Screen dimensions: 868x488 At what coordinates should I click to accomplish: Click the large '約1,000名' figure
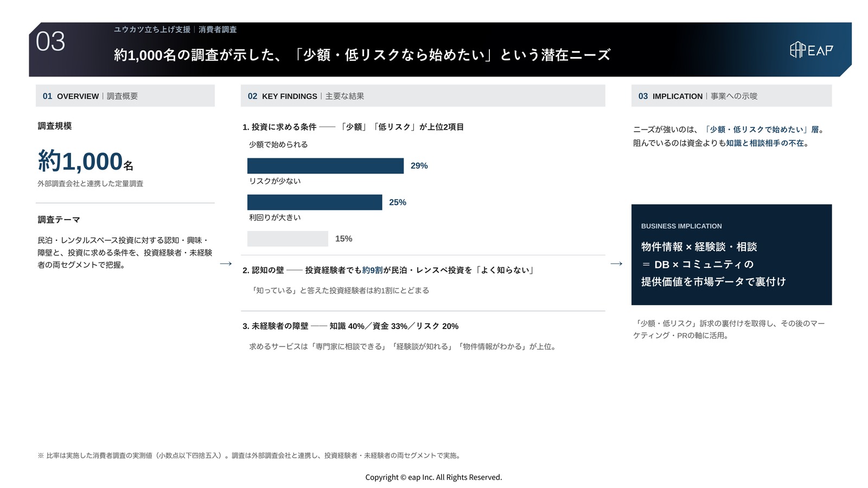(x=85, y=162)
